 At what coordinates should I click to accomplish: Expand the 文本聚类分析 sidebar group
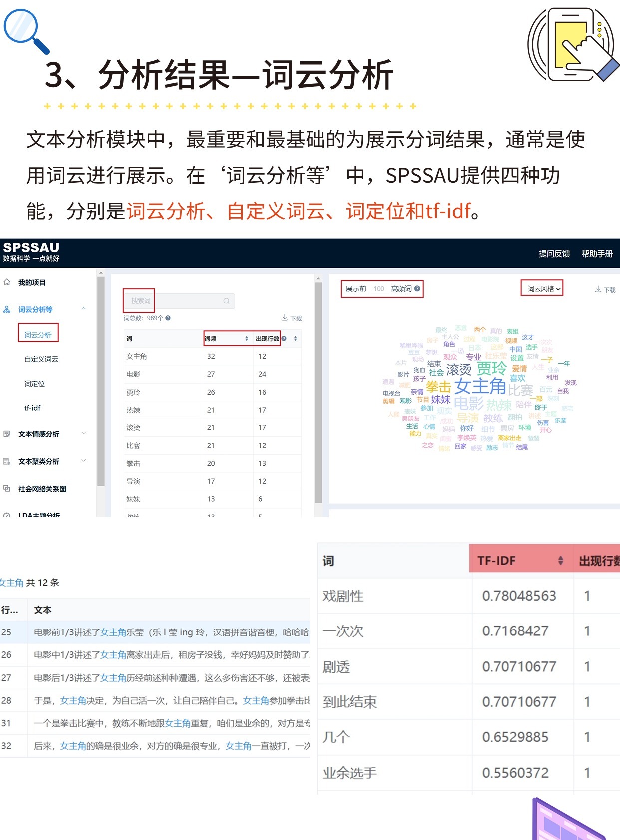pos(84,461)
